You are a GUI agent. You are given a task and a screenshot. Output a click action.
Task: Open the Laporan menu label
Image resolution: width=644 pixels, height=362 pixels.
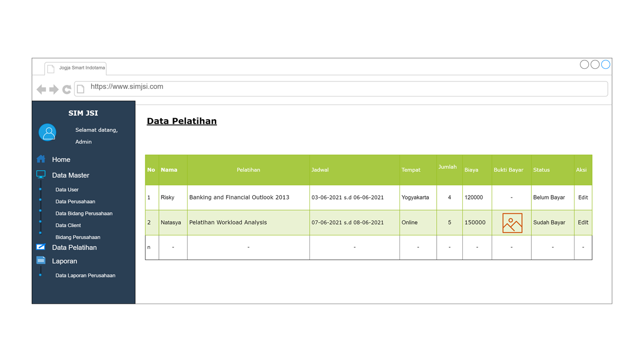pos(64,261)
